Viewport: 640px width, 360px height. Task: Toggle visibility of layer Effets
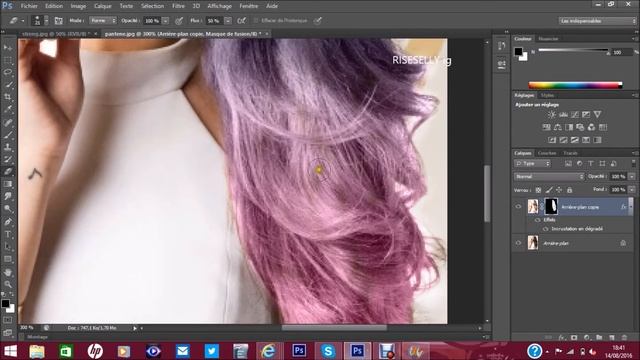pos(538,220)
